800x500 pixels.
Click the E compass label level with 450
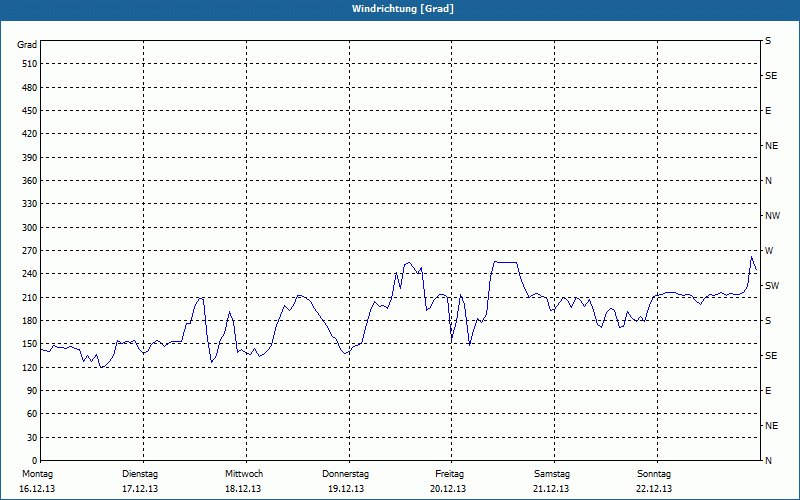point(768,111)
